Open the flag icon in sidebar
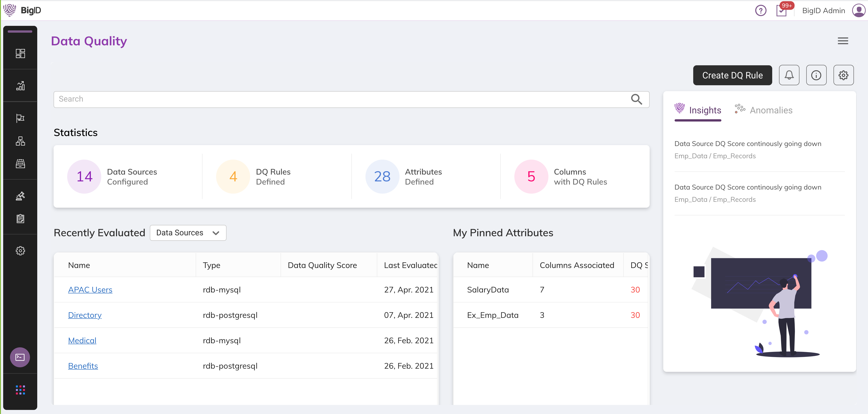Viewport: 868px width, 414px height. [20, 118]
